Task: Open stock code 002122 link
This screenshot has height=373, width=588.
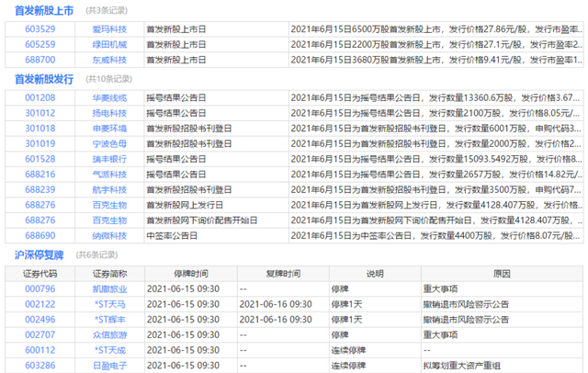Action: (x=40, y=304)
